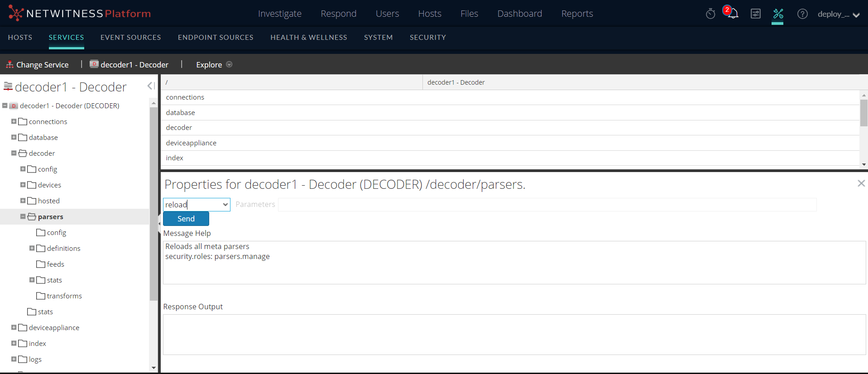The image size is (868, 374).
Task: Collapse the left tree panel arrow
Action: pos(151,86)
